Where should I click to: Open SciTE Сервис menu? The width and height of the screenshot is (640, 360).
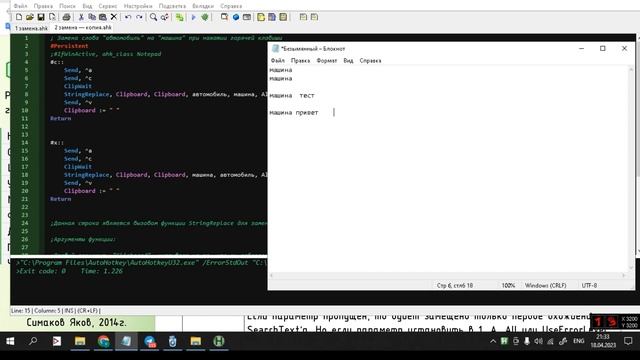pyautogui.click(x=108, y=6)
